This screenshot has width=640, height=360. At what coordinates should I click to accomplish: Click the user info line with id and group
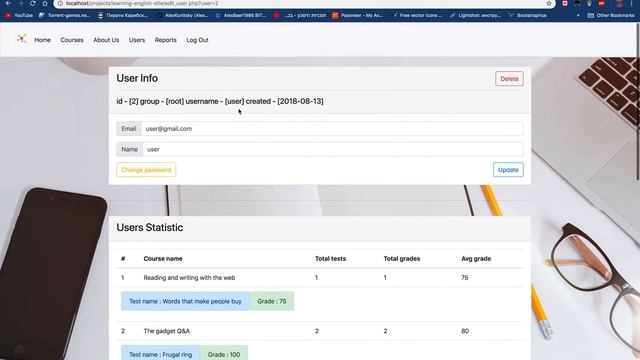tap(220, 101)
